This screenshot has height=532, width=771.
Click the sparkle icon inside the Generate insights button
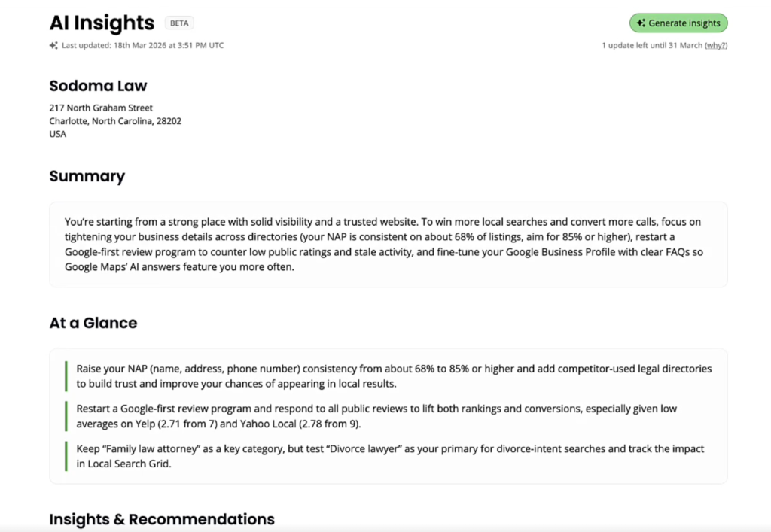641,23
